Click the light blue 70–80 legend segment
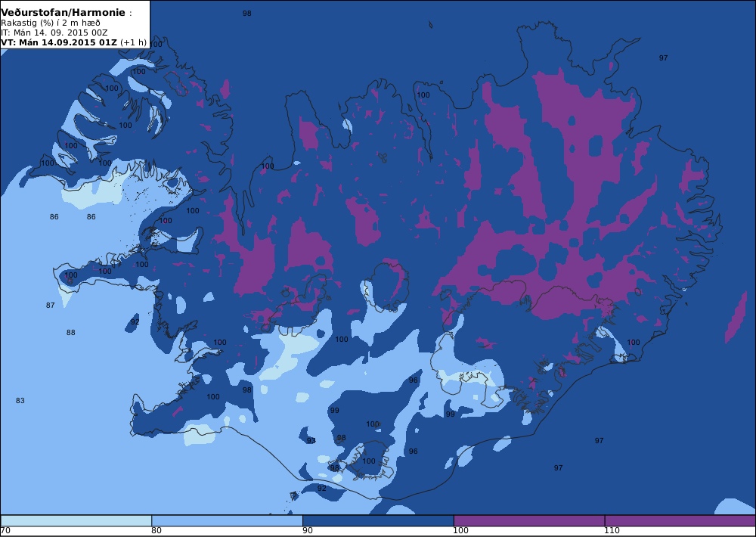Viewport: 756px width, 537px height. click(x=76, y=520)
